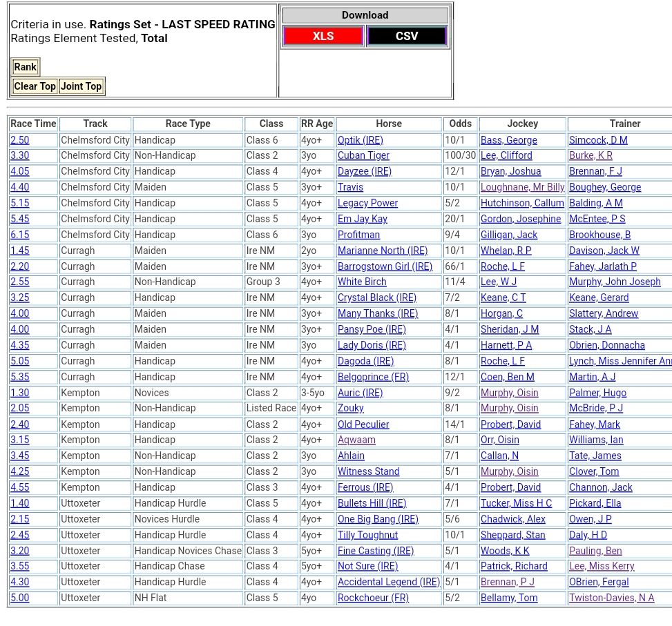
Task: View jockey Tucker, Miss H C
Action: (516, 503)
